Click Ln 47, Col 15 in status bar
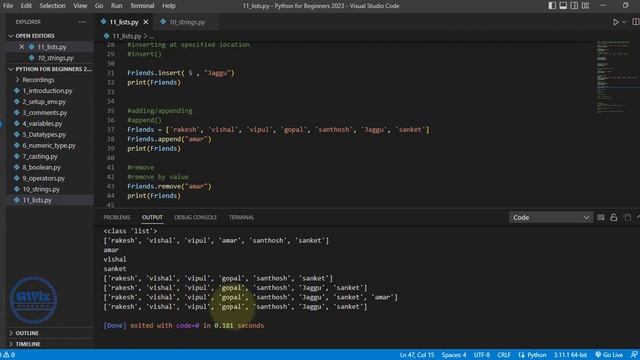The width and height of the screenshot is (640, 360). (x=417, y=355)
